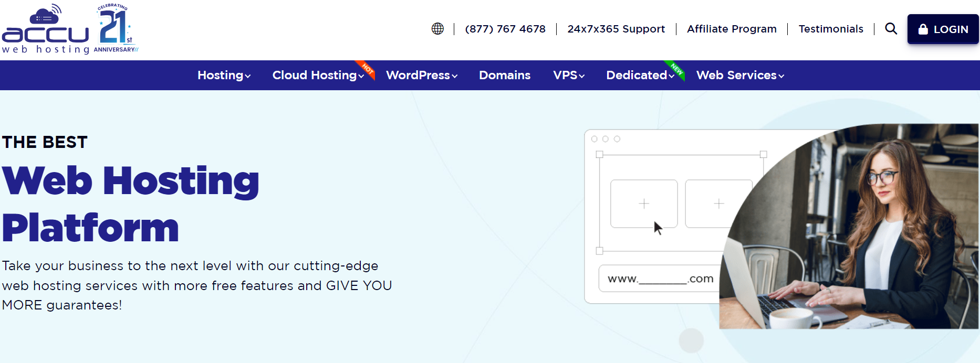The image size is (980, 363).
Task: Click the red HOT ribbon badge
Action: click(368, 69)
